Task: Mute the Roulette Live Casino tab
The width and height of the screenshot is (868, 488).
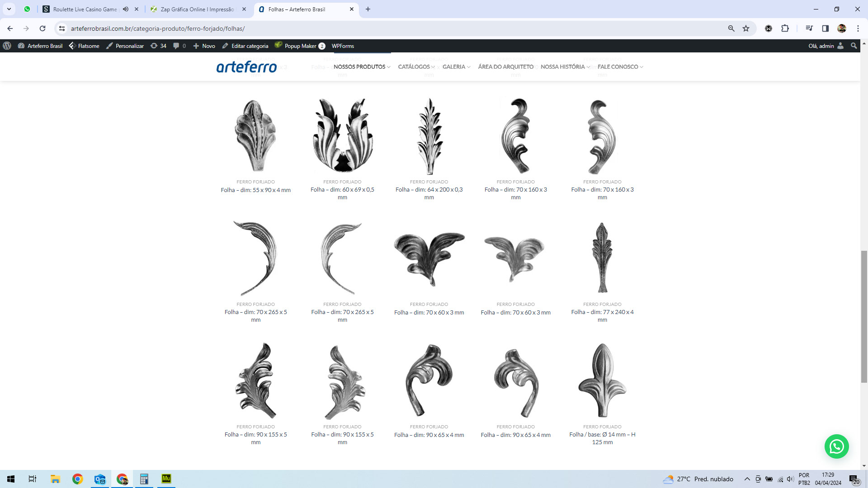Action: point(126,9)
